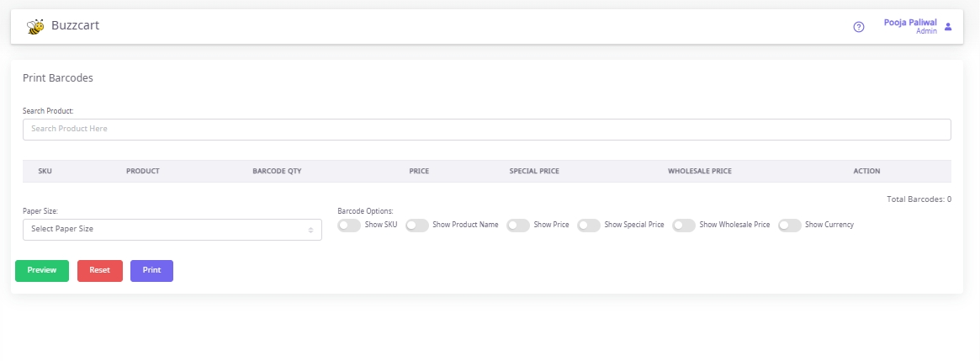Click the SKU column header

[x=45, y=172]
